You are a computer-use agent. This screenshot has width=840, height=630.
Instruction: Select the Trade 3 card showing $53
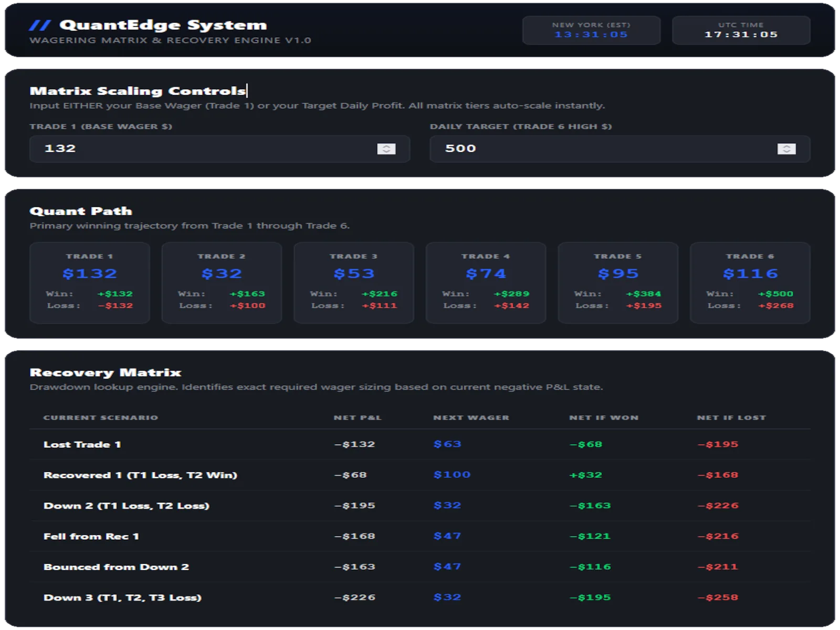[x=354, y=283]
